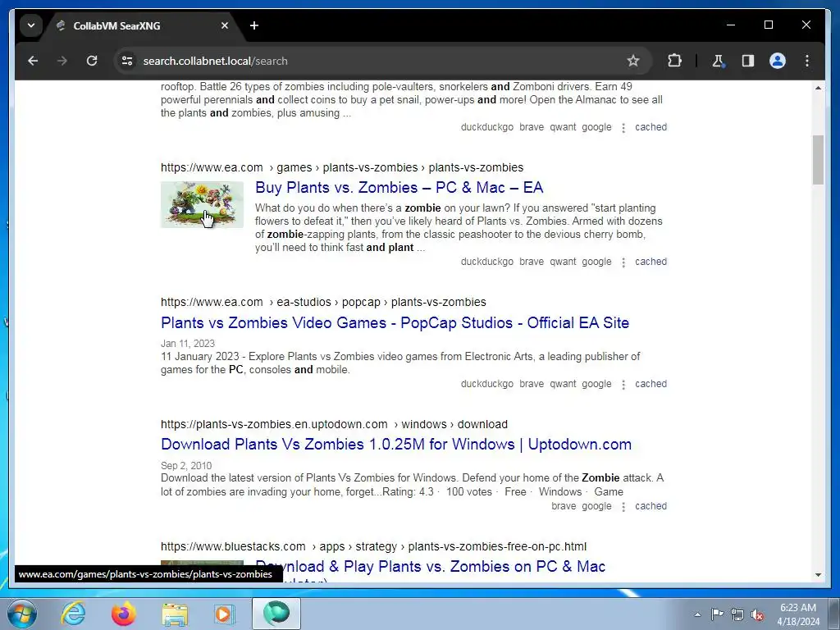Click qwant engine label under Buy Plants result
The image size is (840, 630).
pyautogui.click(x=563, y=262)
